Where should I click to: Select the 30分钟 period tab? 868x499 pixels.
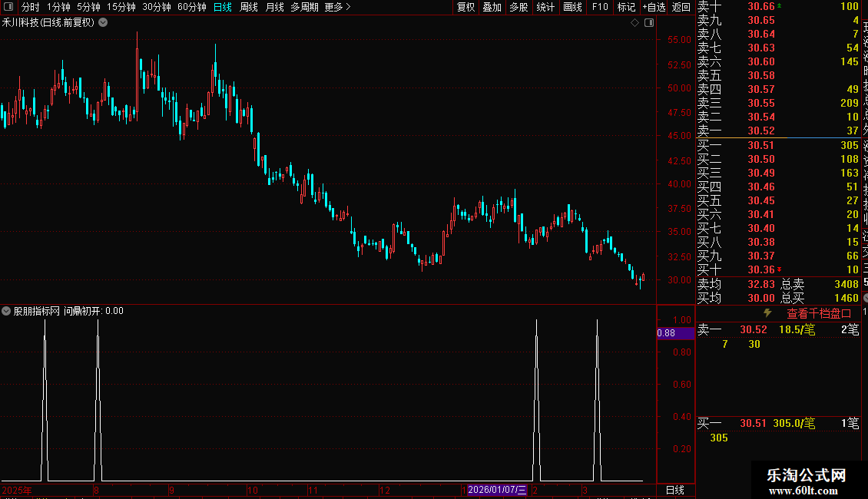(157, 7)
